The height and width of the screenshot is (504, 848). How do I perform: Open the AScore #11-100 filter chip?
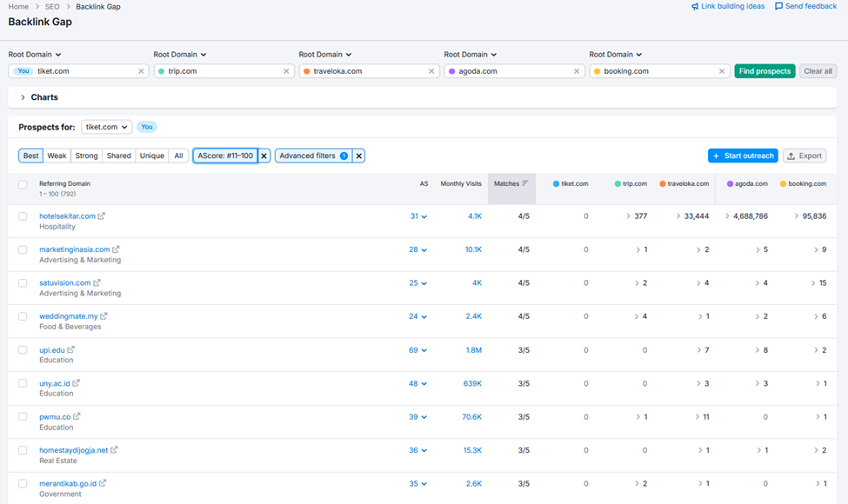pos(225,156)
